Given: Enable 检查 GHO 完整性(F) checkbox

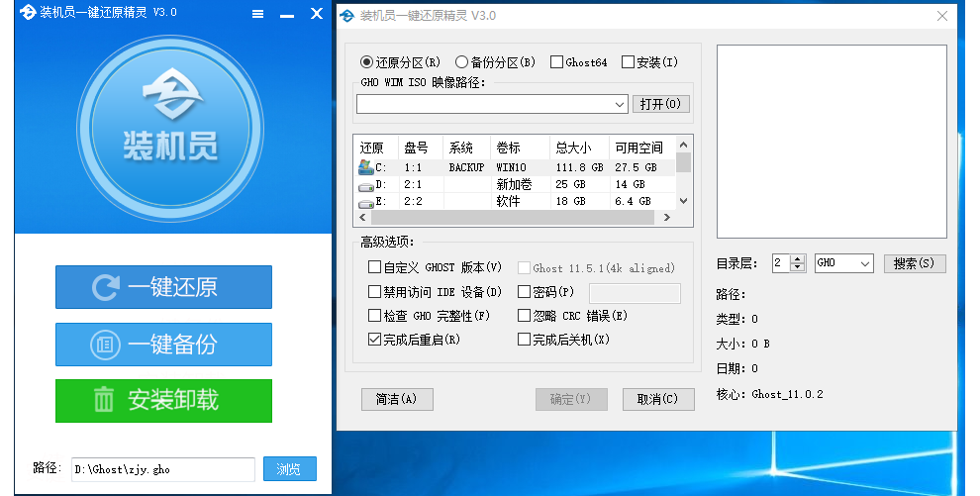Looking at the screenshot, I should (374, 316).
